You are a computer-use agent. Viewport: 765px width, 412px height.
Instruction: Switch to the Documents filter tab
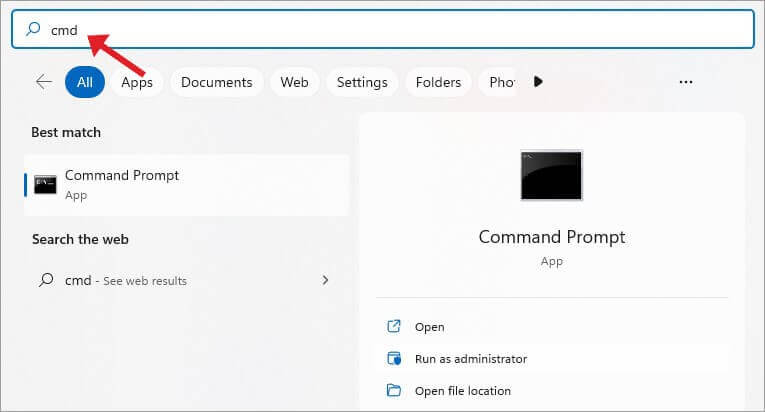coord(217,82)
